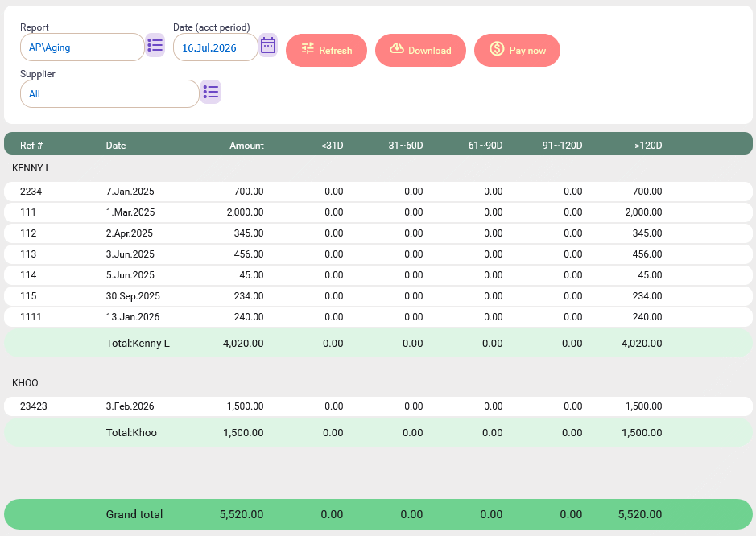This screenshot has height=536, width=756.
Task: Open the calendar date picker icon
Action: (268, 46)
